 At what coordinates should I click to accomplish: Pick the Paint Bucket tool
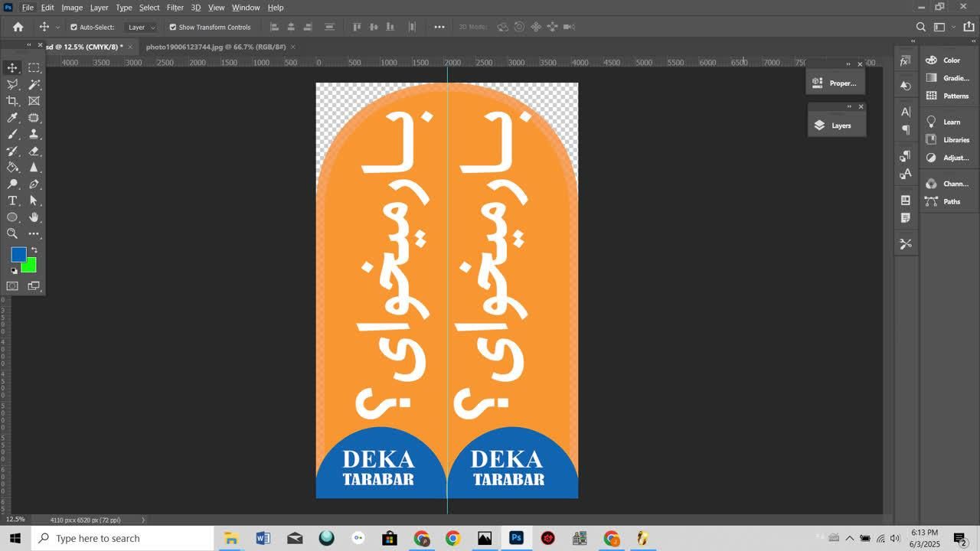pyautogui.click(x=12, y=167)
